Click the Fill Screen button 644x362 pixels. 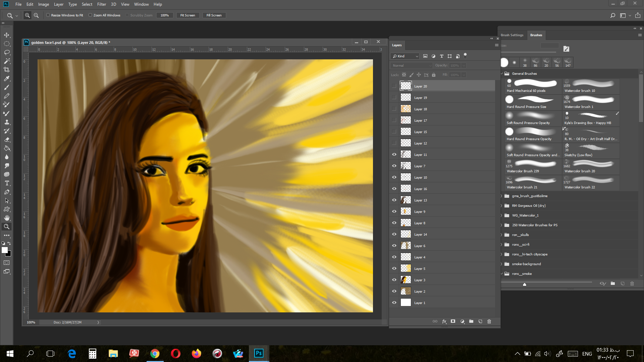point(214,15)
